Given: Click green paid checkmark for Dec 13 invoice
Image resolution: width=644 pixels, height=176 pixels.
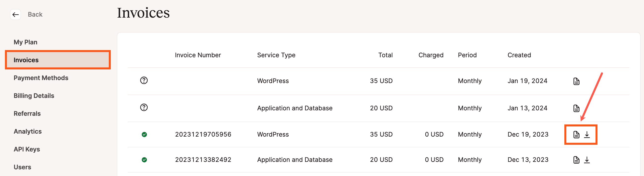Looking at the screenshot, I should tap(144, 160).
